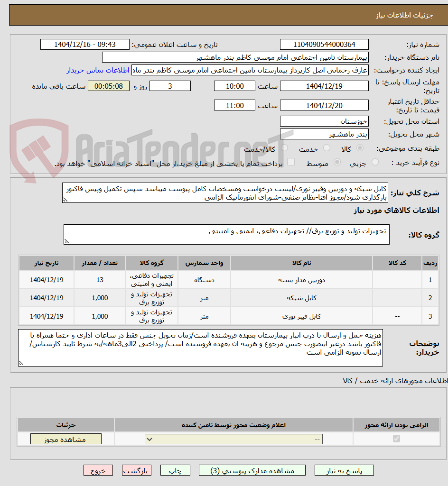
Task: Click the ایجاد کننده درخواست field
Action: pos(250,70)
